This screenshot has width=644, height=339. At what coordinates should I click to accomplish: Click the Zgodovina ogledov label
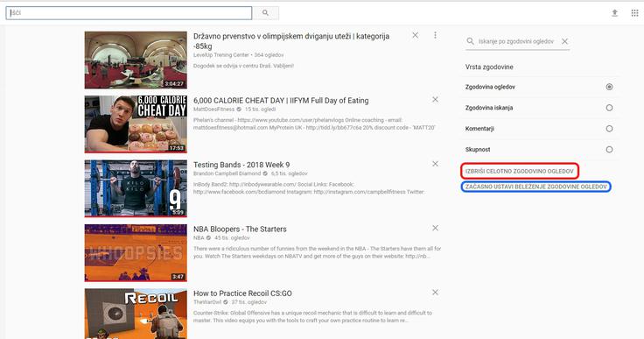pyautogui.click(x=490, y=87)
